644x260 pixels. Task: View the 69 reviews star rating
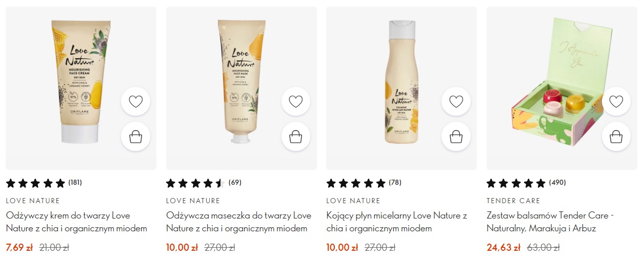click(x=204, y=183)
